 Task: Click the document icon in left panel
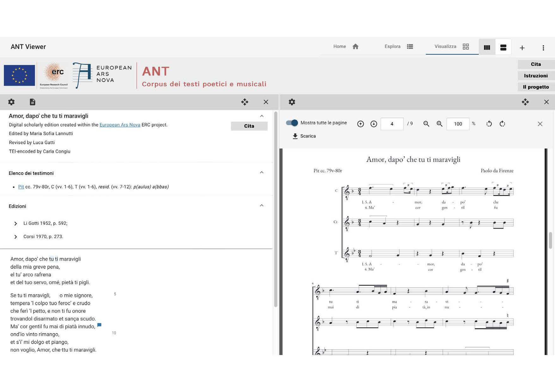(x=33, y=102)
